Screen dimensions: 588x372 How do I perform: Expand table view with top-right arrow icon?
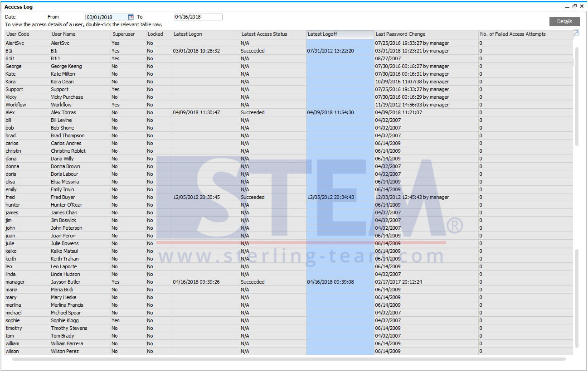coord(576,33)
